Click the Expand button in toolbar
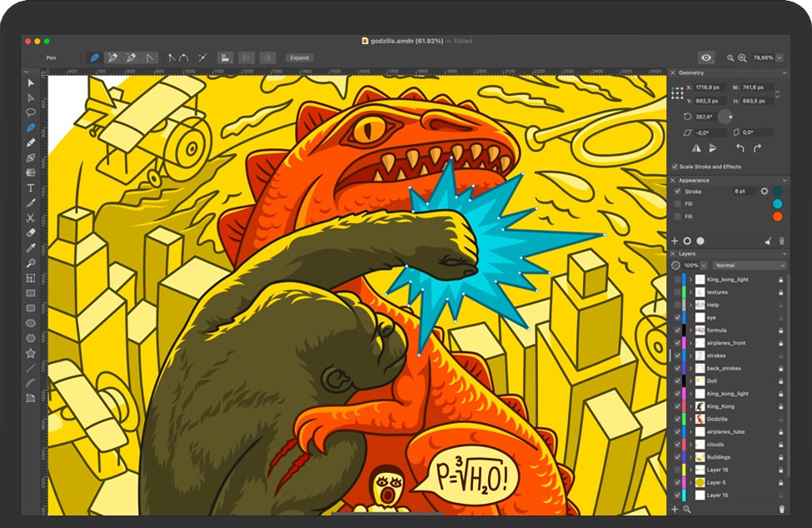This screenshot has height=528, width=812. click(299, 58)
